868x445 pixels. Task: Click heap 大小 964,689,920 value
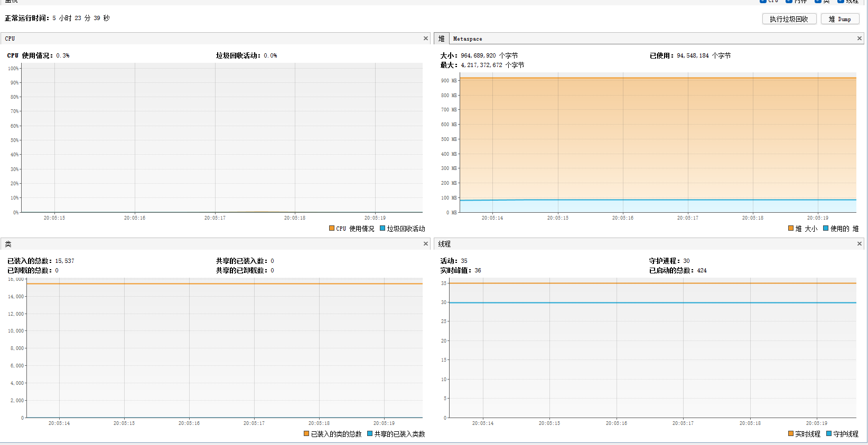pos(489,55)
